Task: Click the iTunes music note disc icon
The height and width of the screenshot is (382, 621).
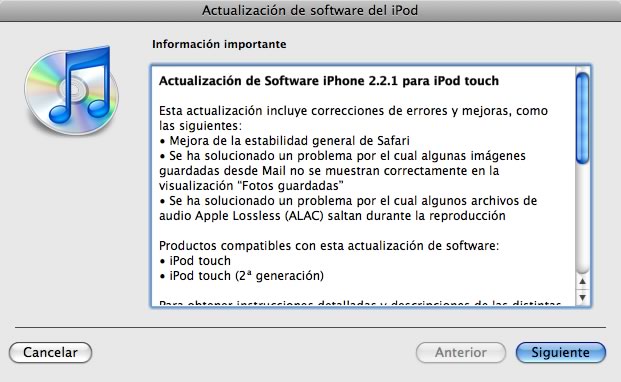Action: coord(71,91)
